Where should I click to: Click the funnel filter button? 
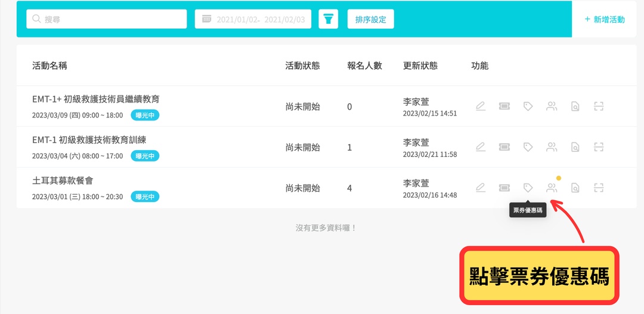tap(329, 19)
